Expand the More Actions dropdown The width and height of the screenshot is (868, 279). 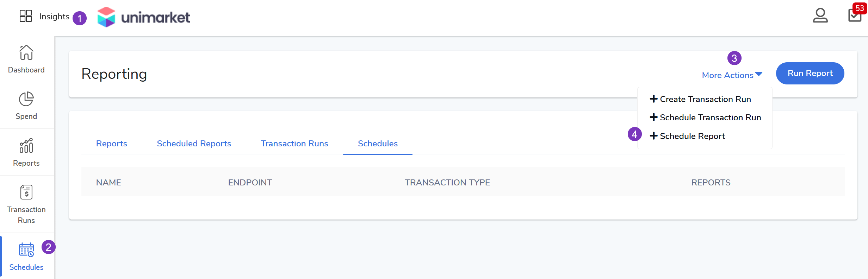click(x=727, y=75)
